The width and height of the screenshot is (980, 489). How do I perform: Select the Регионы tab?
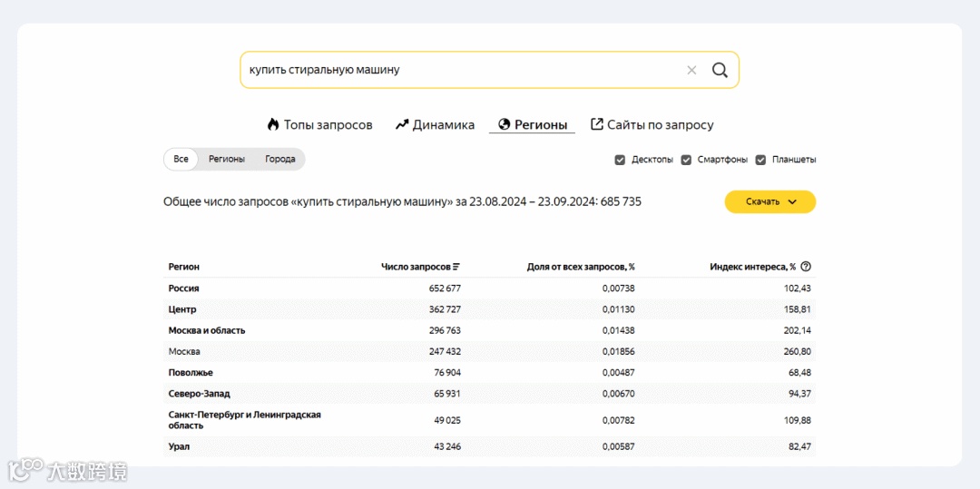pyautogui.click(x=533, y=125)
